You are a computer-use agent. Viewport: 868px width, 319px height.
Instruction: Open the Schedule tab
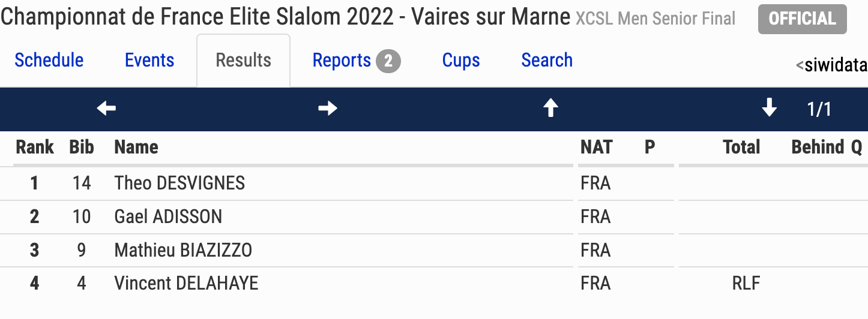click(x=49, y=61)
